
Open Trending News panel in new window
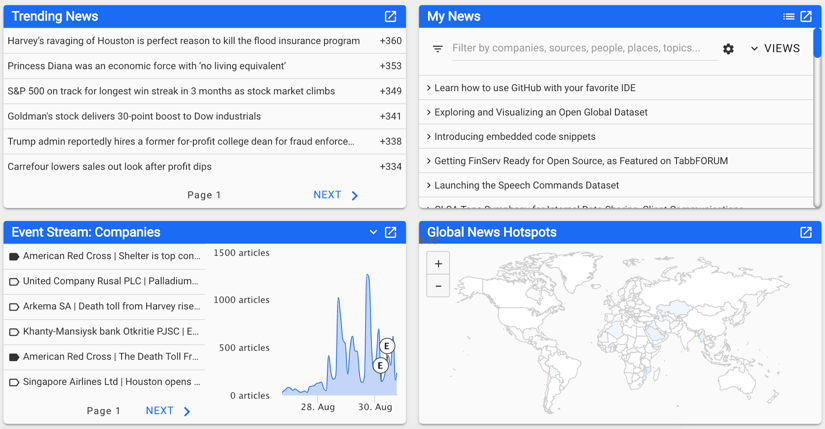[390, 17]
